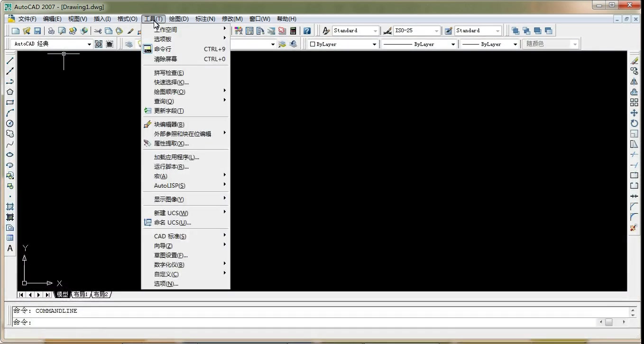Click the first-tab navigation arrow
Screen dimensions: 644x344
22,295
